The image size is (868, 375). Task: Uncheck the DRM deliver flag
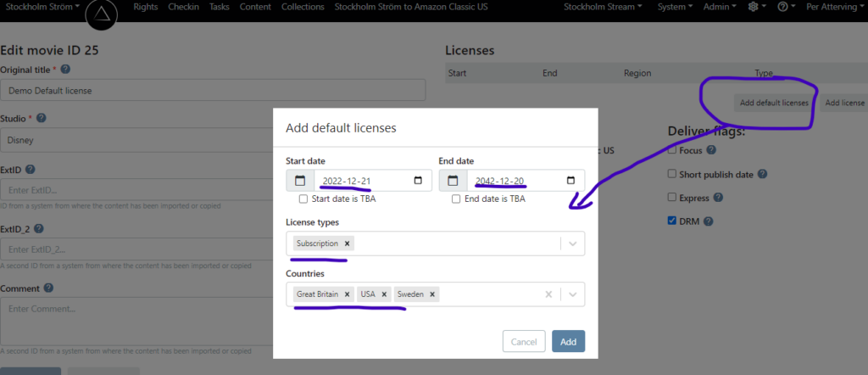point(672,221)
